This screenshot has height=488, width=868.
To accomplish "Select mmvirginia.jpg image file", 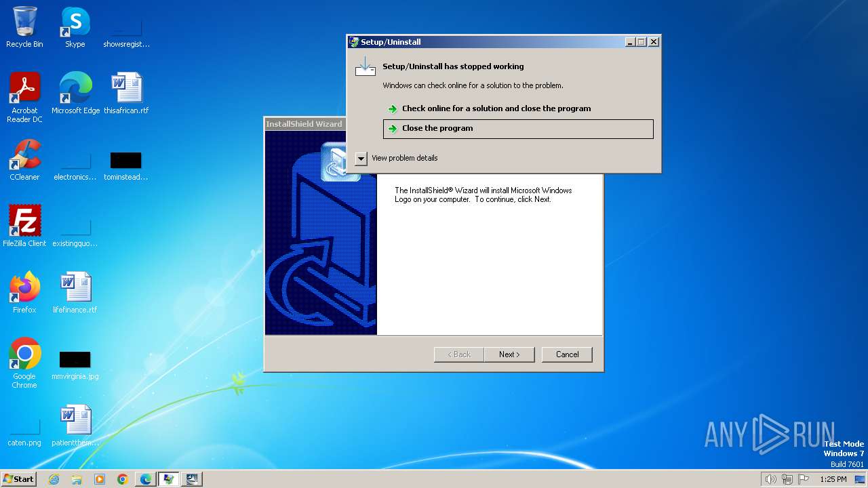I will point(75,365).
